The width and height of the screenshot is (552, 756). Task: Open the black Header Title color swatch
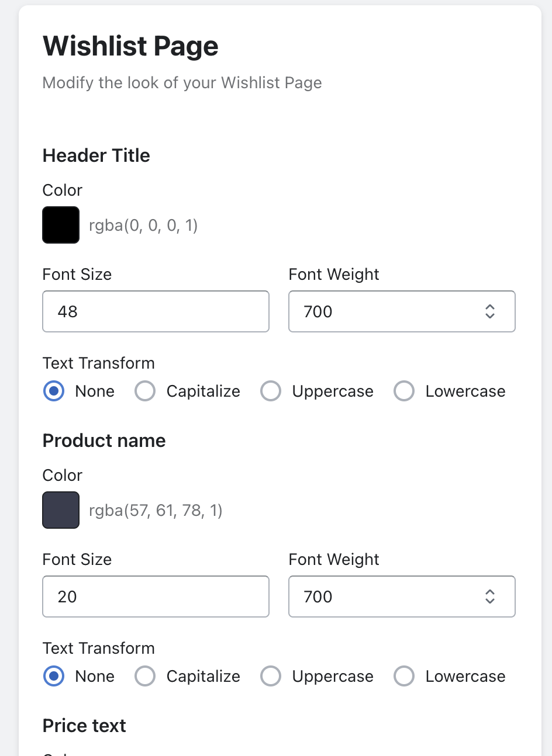[61, 225]
